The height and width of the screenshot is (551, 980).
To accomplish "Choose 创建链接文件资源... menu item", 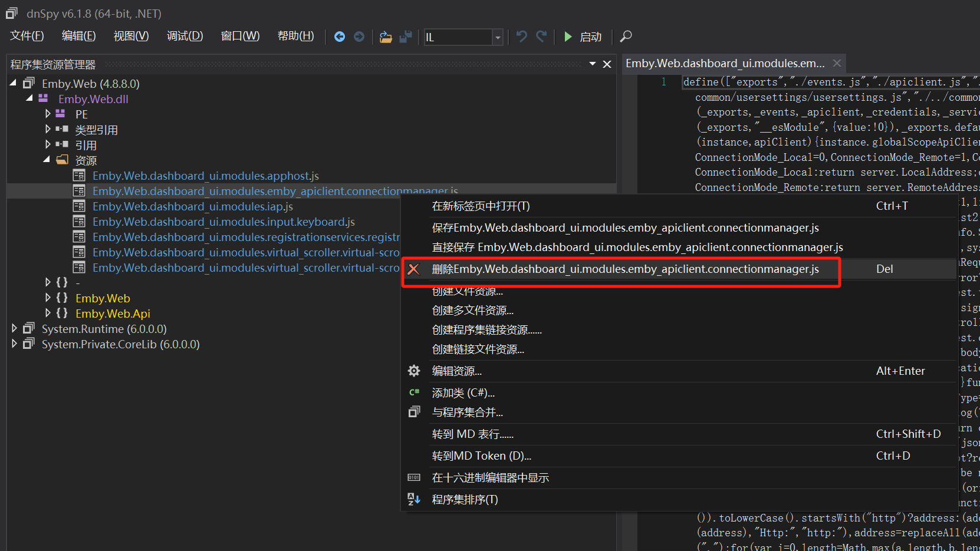I will point(679,349).
